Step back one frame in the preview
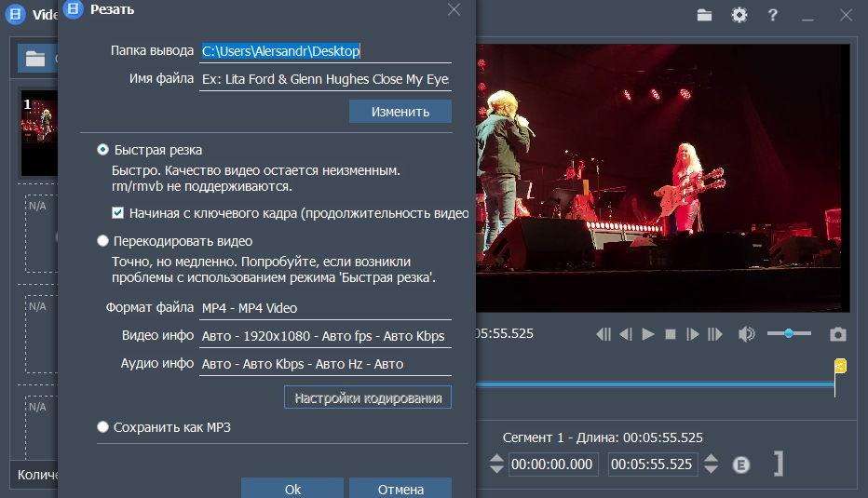Image resolution: width=868 pixels, height=498 pixels. (x=626, y=334)
